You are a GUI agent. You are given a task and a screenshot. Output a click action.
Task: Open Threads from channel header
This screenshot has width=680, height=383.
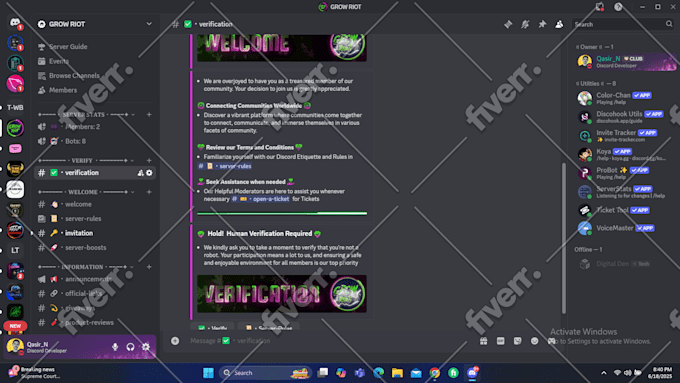(x=508, y=24)
